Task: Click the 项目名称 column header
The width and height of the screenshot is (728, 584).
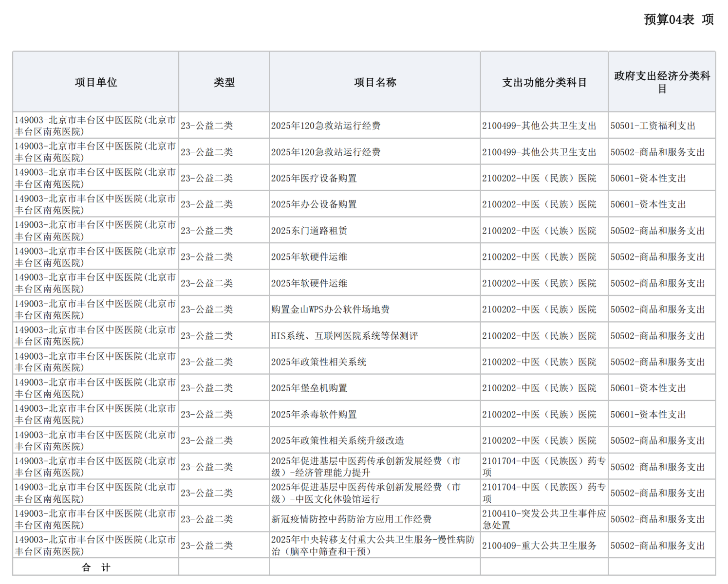Action: coord(375,82)
